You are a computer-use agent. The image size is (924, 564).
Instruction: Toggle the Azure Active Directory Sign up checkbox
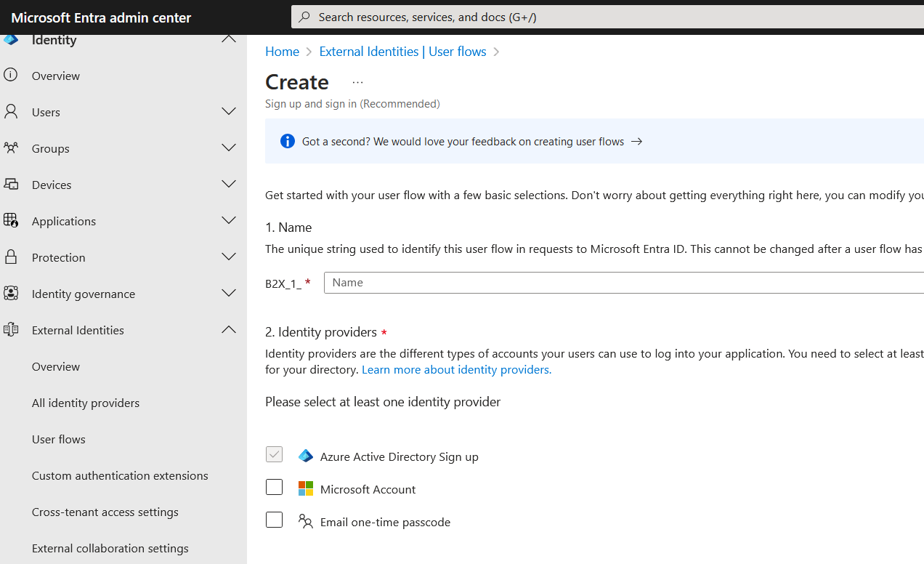tap(274, 454)
